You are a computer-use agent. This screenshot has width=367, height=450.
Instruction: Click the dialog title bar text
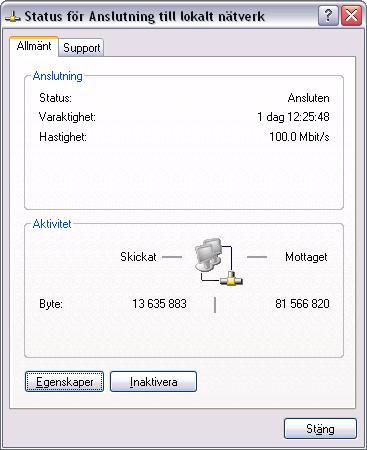click(144, 16)
